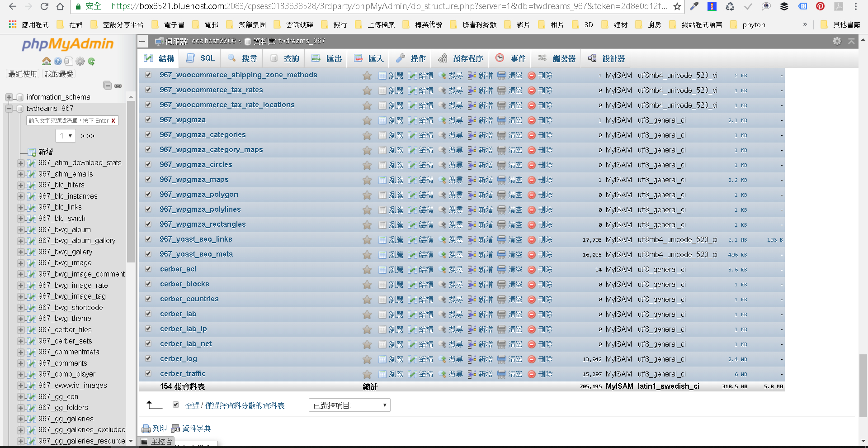Toggle checkbox for 967_wpgmza_rectangles table

[148, 224]
